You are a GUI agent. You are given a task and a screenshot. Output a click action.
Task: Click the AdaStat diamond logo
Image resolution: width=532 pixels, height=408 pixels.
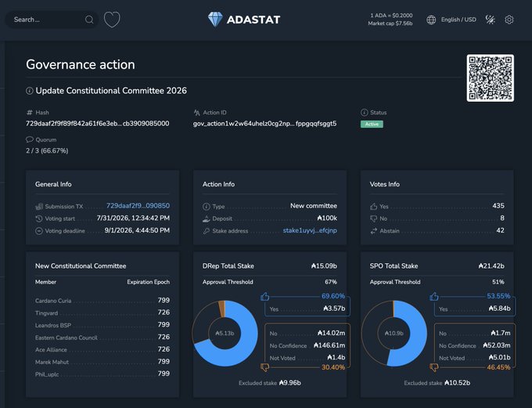point(215,20)
